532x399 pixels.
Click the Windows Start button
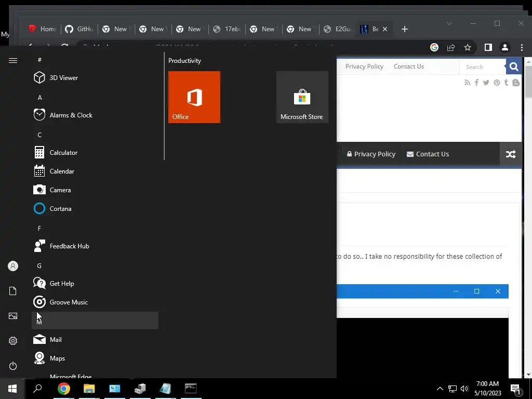coord(12,389)
